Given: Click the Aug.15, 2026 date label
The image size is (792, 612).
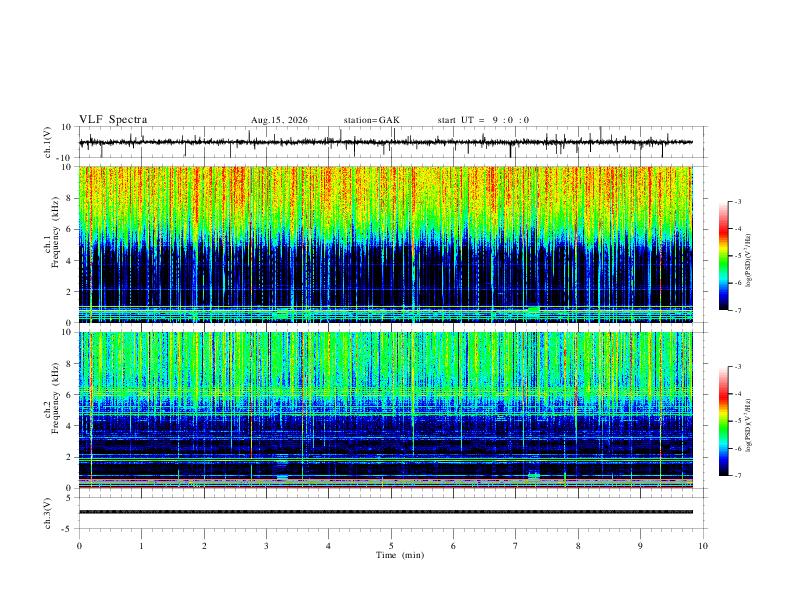Looking at the screenshot, I should pos(279,120).
